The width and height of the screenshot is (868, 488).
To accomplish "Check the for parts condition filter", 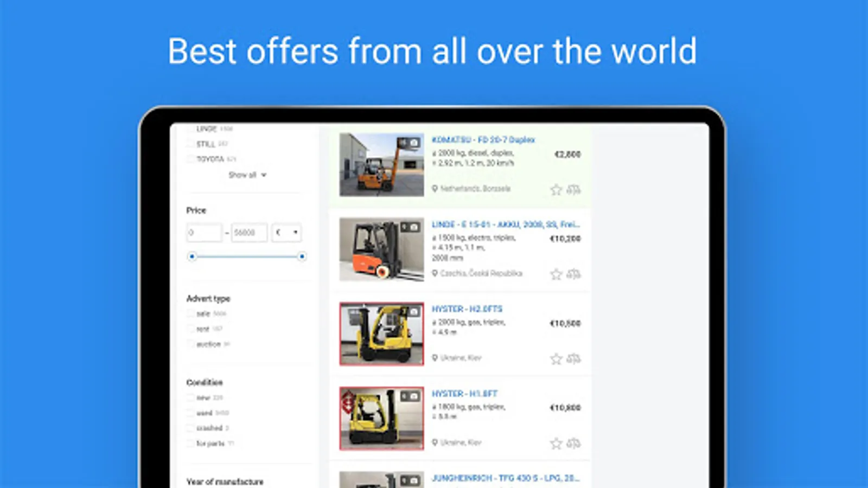I will click(190, 443).
